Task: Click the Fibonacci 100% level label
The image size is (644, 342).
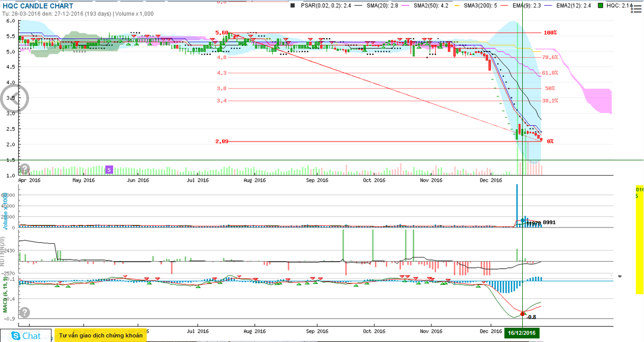Action: coord(550,33)
